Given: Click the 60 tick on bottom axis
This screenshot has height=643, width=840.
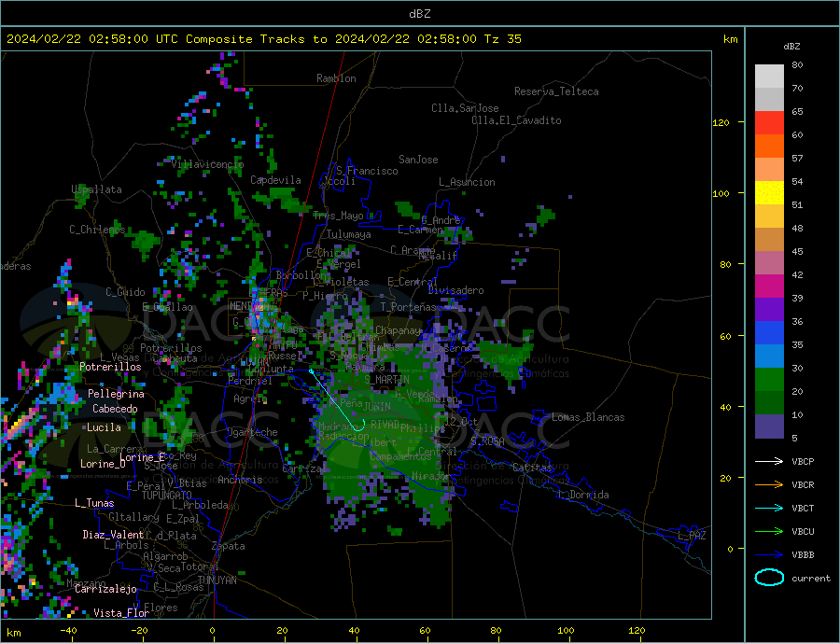Looking at the screenshot, I should 425,631.
